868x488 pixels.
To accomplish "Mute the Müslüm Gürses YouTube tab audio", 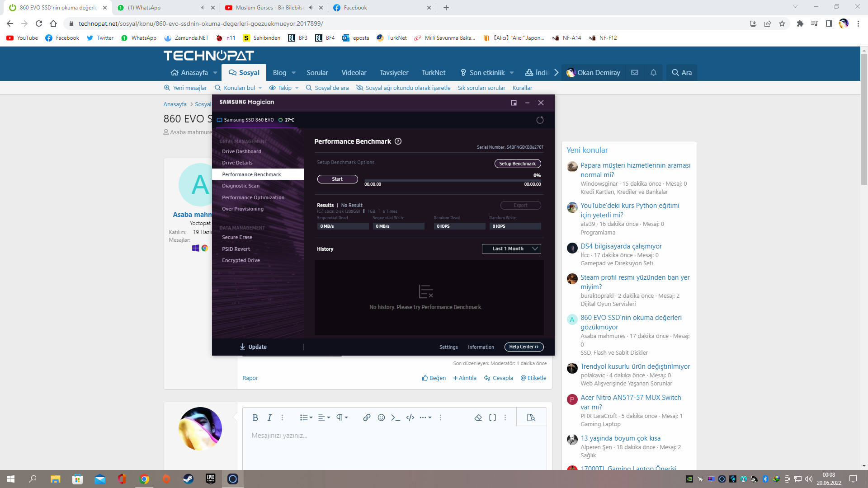I will point(311,8).
